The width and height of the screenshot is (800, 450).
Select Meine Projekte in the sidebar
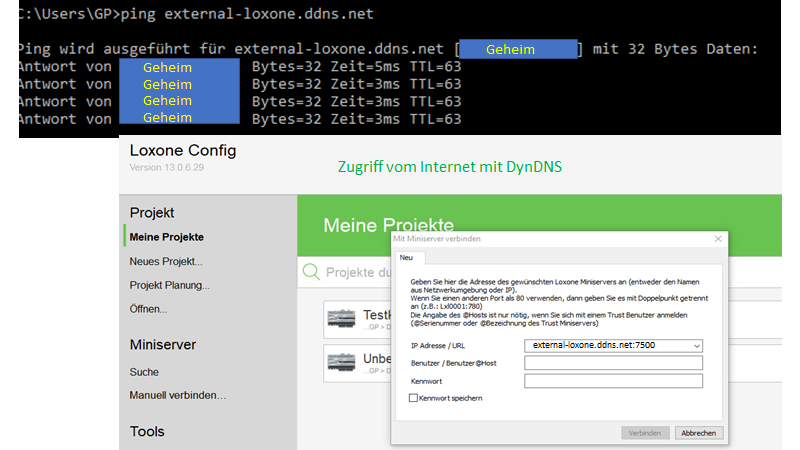click(166, 237)
